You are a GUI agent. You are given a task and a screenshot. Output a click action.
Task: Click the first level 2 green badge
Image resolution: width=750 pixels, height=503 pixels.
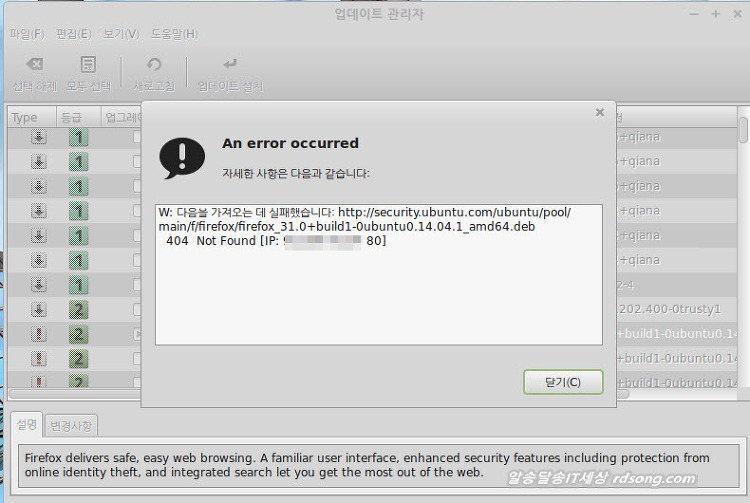click(x=78, y=310)
